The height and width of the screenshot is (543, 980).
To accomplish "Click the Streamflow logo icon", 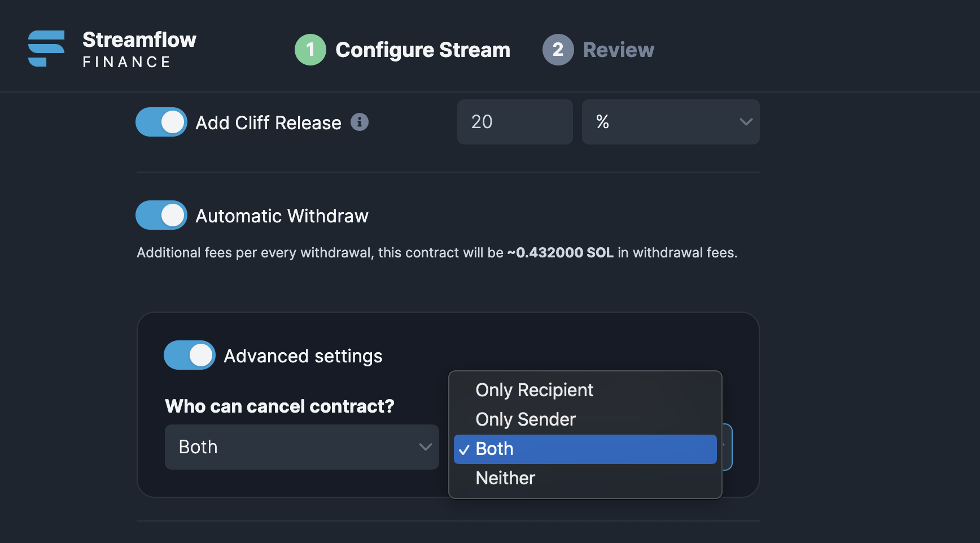I will [x=46, y=49].
